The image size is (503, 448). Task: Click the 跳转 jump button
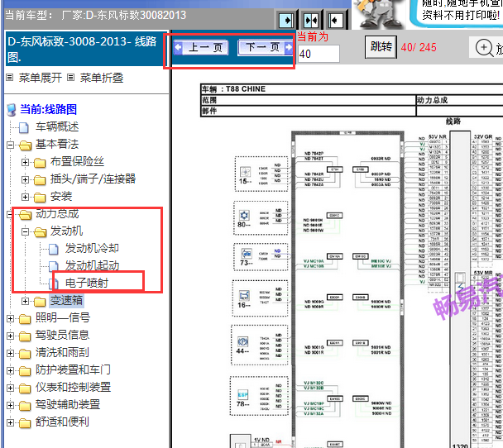click(x=381, y=47)
